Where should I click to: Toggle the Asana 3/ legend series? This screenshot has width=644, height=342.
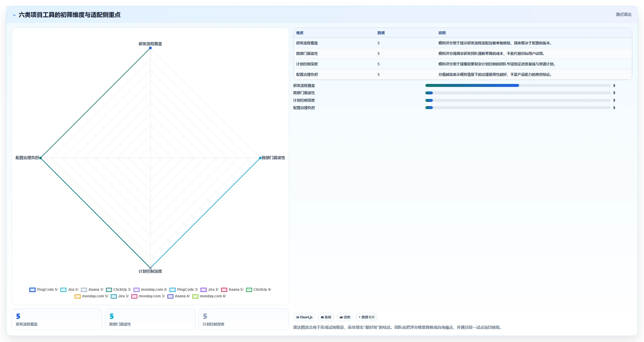92,290
